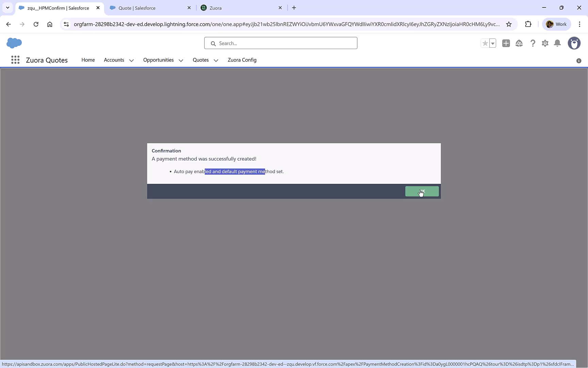Image resolution: width=588 pixels, height=368 pixels.
Task: Click the Salesforce cloud logo
Action: (14, 43)
